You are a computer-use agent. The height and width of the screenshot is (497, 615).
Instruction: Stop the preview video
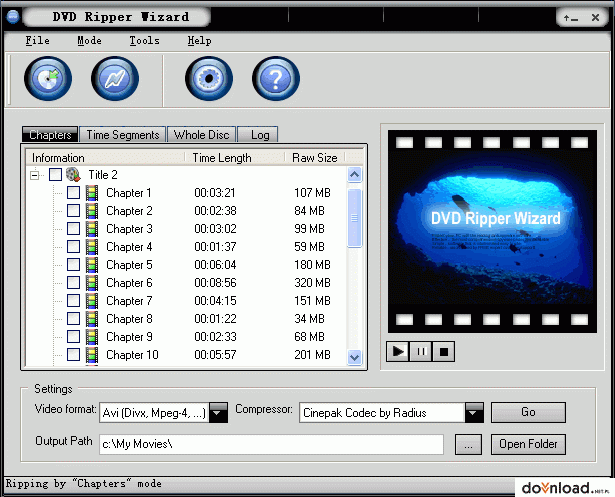(444, 351)
